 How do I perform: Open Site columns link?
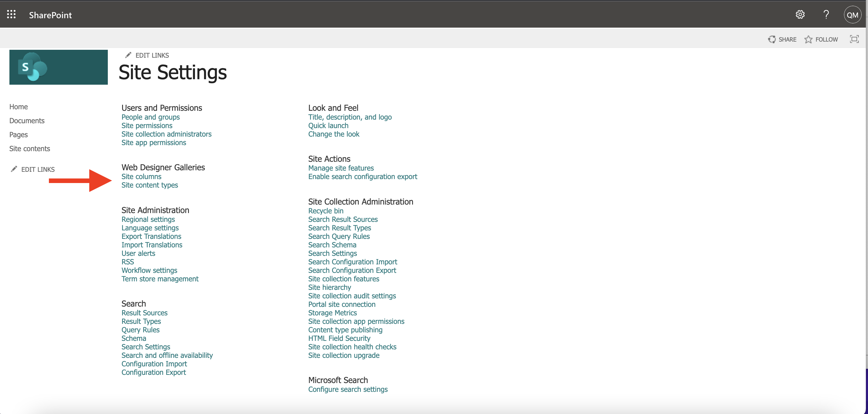click(x=141, y=177)
